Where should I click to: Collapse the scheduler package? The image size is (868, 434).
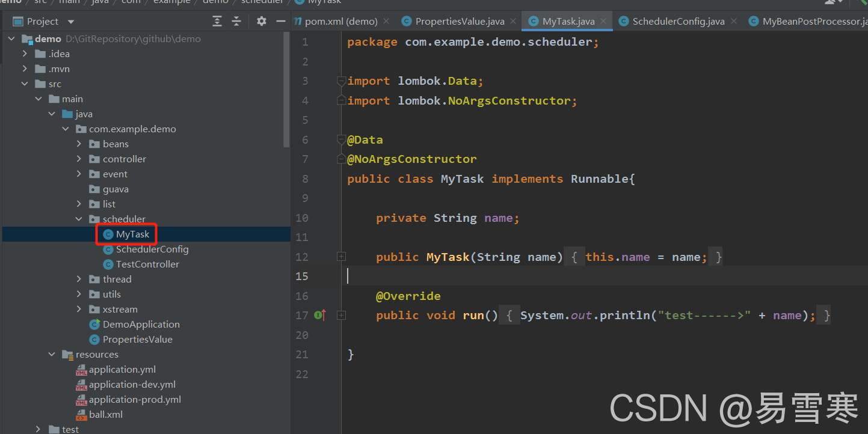(x=79, y=219)
